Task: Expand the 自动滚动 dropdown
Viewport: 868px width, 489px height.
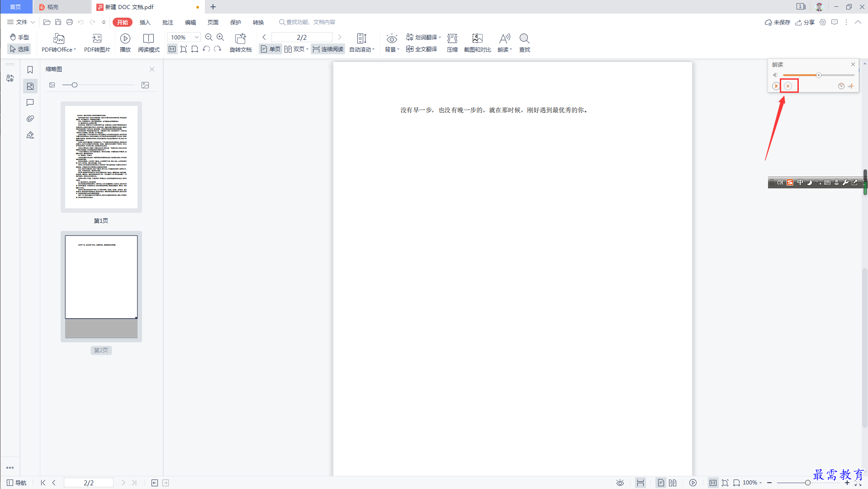Action: 374,50
